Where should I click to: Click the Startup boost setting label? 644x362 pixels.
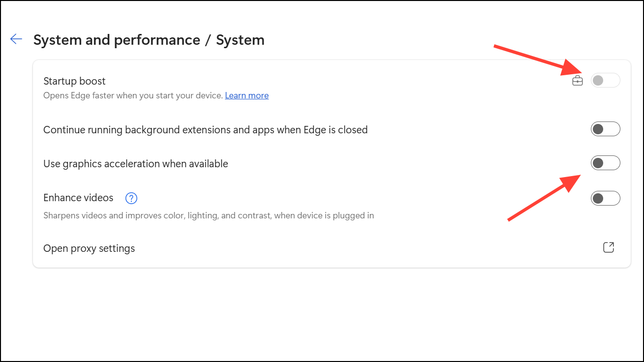point(74,81)
